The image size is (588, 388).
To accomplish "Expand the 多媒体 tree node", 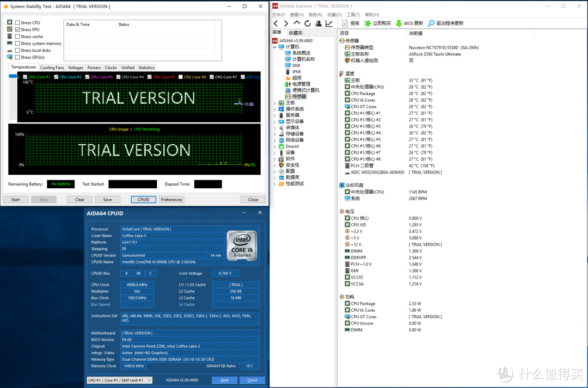I will [275, 128].
